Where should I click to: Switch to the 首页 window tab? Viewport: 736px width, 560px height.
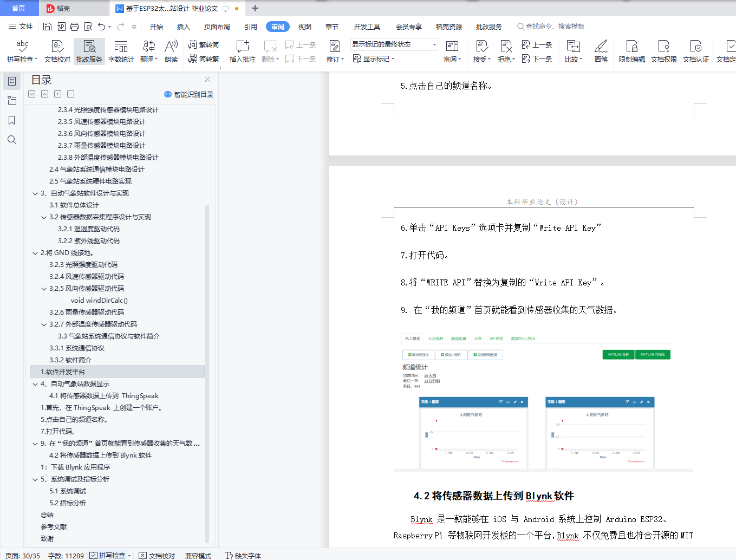click(x=18, y=8)
